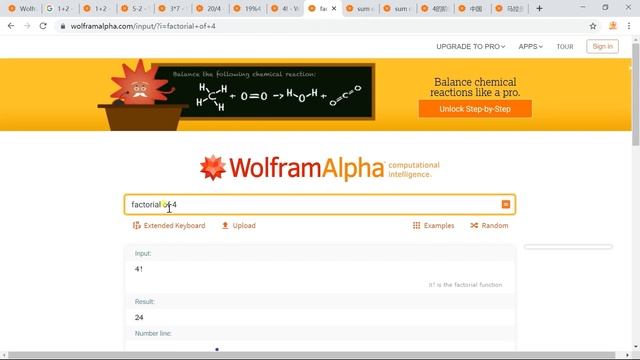
Task: Expand the APPS dropdown
Action: click(x=530, y=47)
